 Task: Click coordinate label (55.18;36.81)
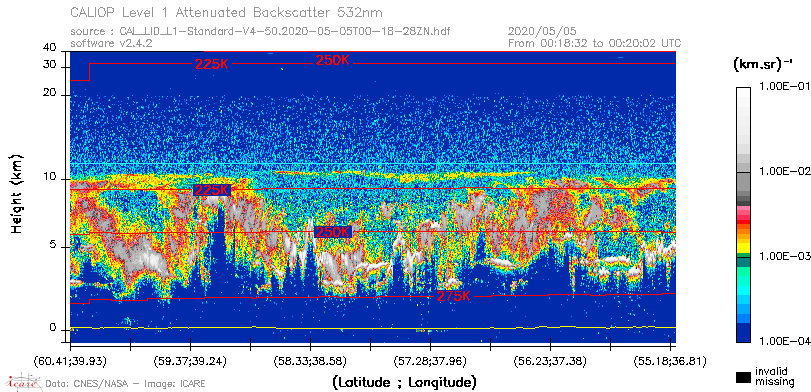[670, 360]
